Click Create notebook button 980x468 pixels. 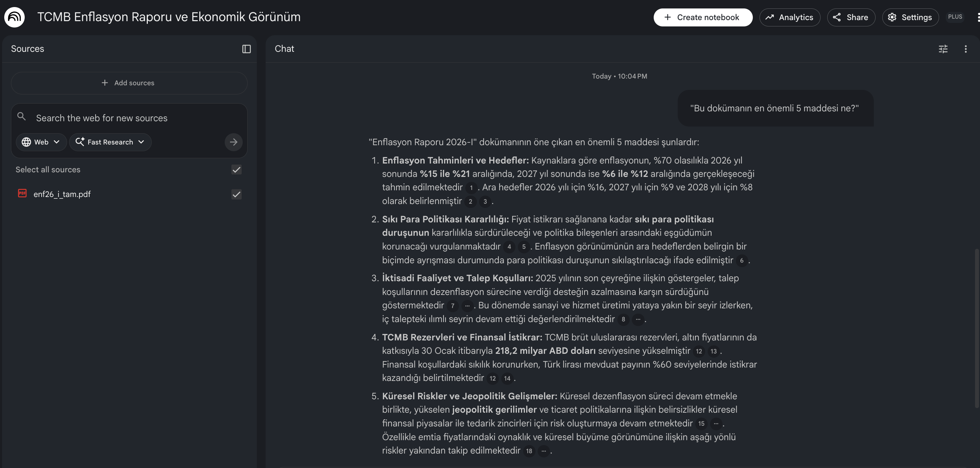tap(702, 18)
